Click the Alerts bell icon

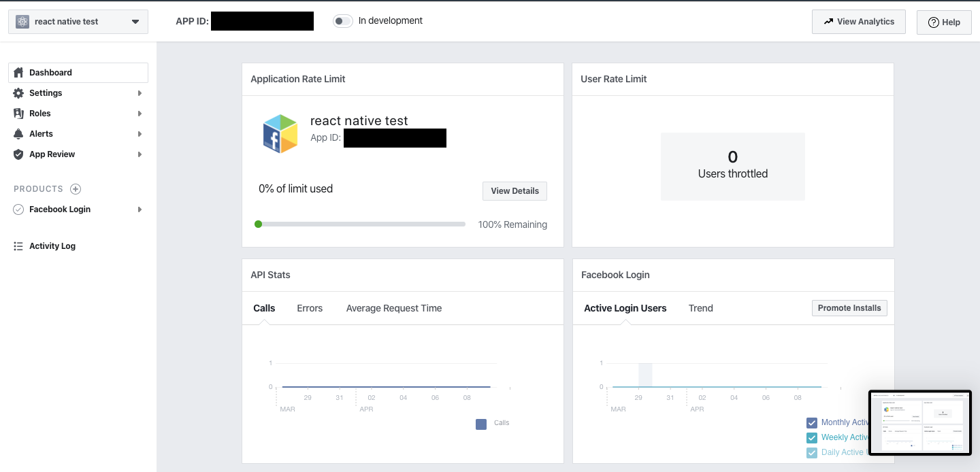point(18,133)
